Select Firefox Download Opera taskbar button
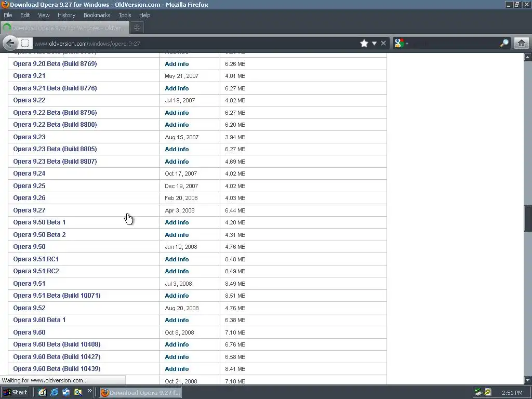Viewport: 532px width, 399px height. tap(140, 393)
